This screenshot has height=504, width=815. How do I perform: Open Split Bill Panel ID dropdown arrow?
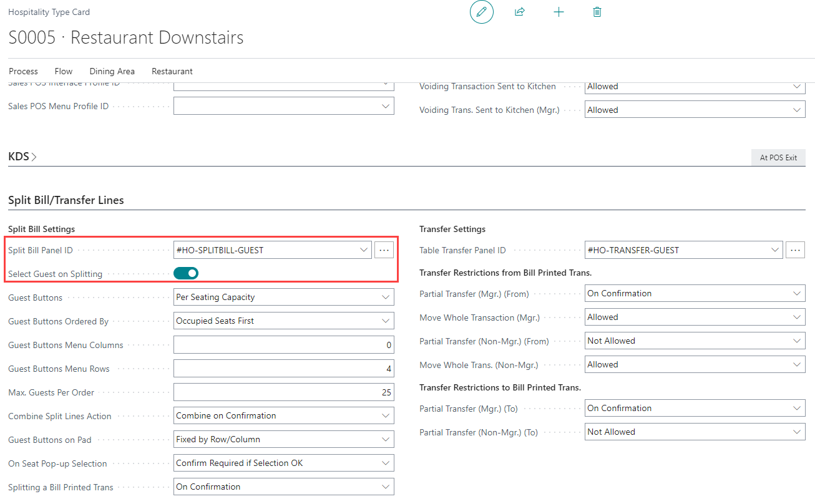pyautogui.click(x=364, y=250)
